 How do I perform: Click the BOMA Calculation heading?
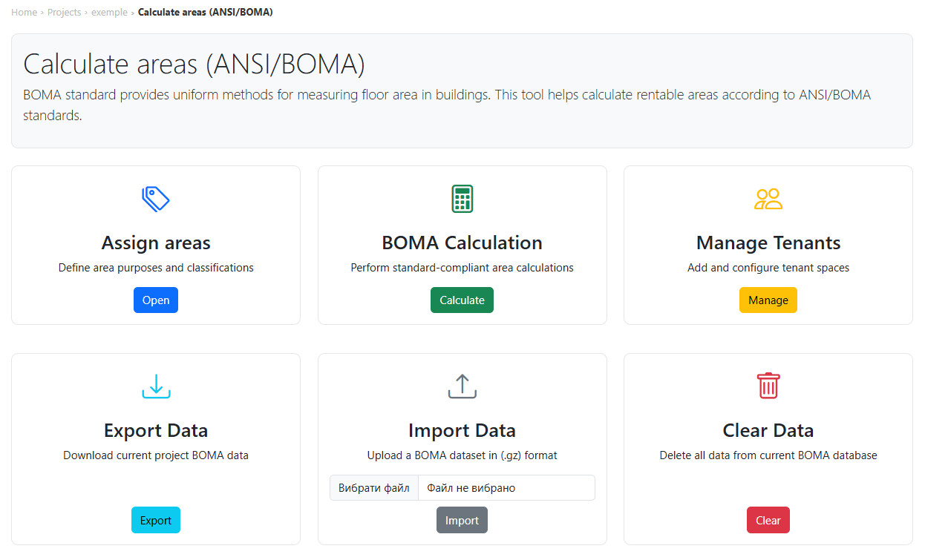462,243
